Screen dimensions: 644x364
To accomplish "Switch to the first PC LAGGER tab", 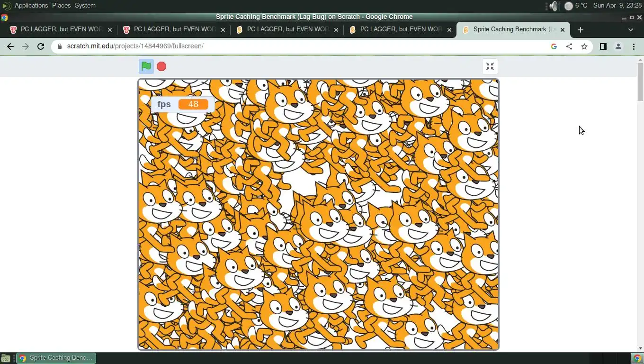I will pos(61,29).
